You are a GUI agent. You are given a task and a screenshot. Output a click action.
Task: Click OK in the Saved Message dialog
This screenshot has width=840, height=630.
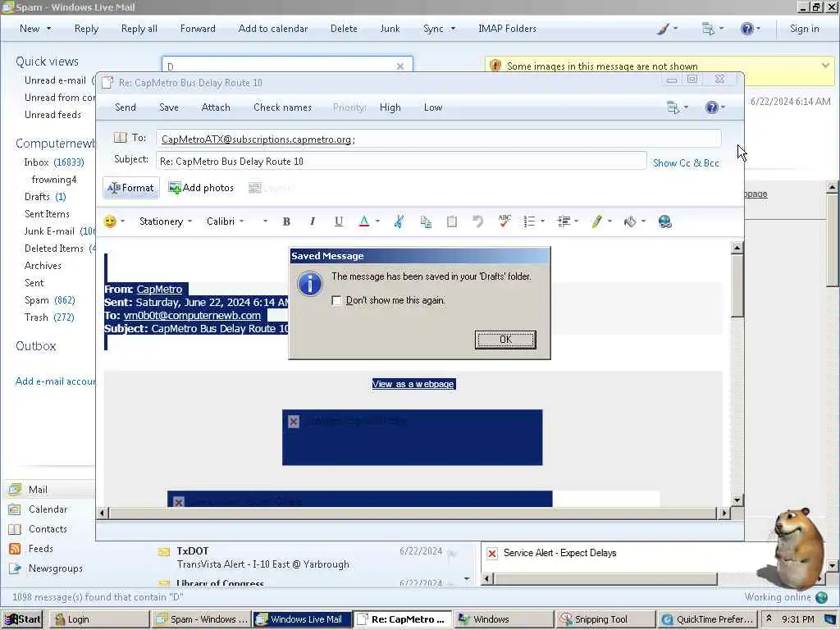click(505, 339)
